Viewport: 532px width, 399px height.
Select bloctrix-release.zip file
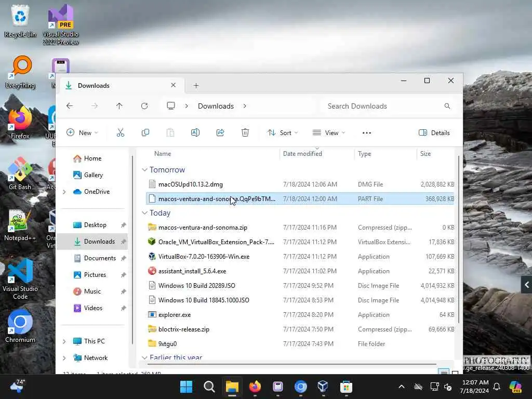point(300,329)
